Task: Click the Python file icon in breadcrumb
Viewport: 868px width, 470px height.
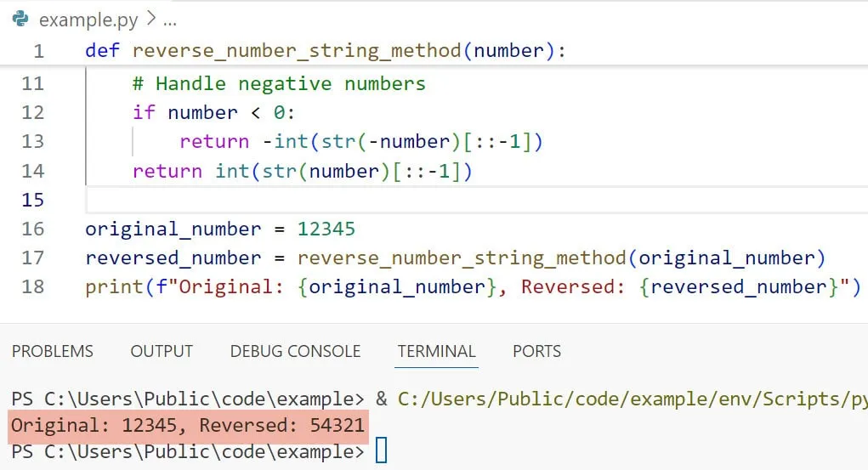Action: 20,19
